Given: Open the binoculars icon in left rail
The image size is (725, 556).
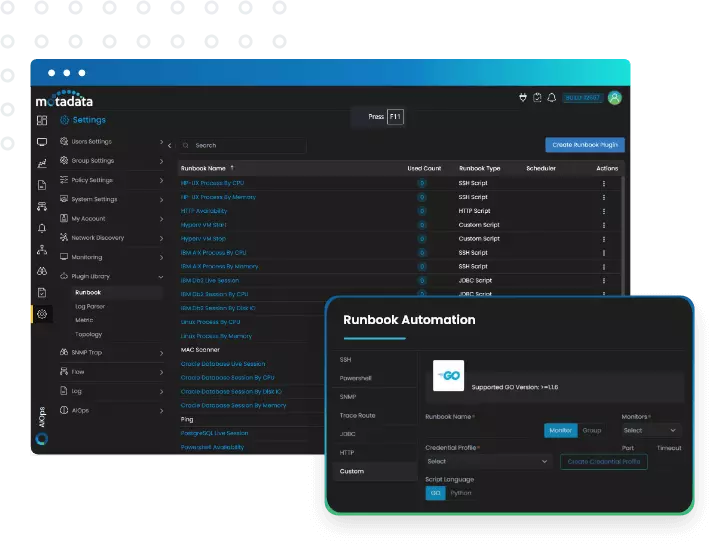Looking at the screenshot, I should [42, 271].
